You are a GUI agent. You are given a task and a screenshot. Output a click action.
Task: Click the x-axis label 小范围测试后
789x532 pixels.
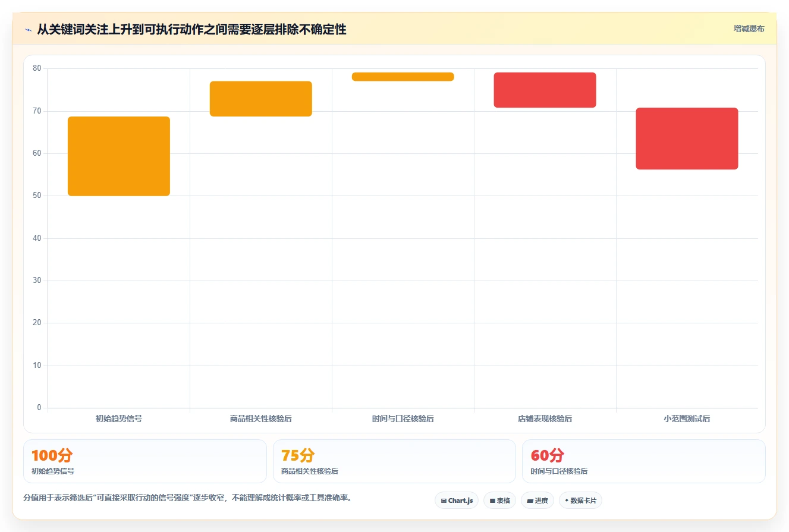click(687, 418)
